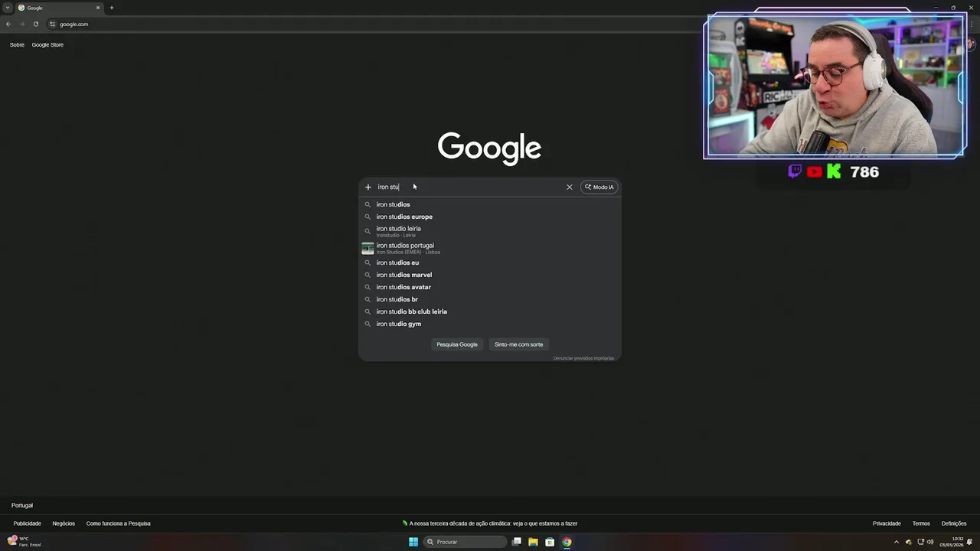Switch to Modo IA
980x551 pixels.
pos(599,187)
